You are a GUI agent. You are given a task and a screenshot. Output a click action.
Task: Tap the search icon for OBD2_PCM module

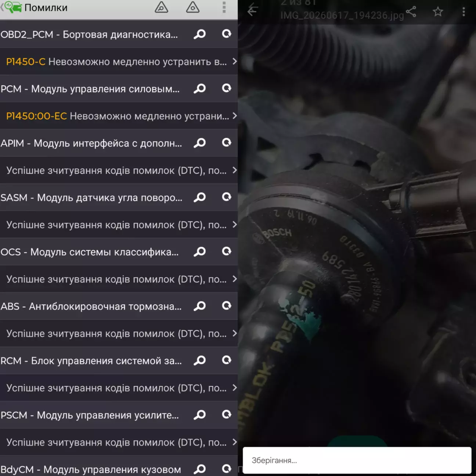(x=200, y=34)
